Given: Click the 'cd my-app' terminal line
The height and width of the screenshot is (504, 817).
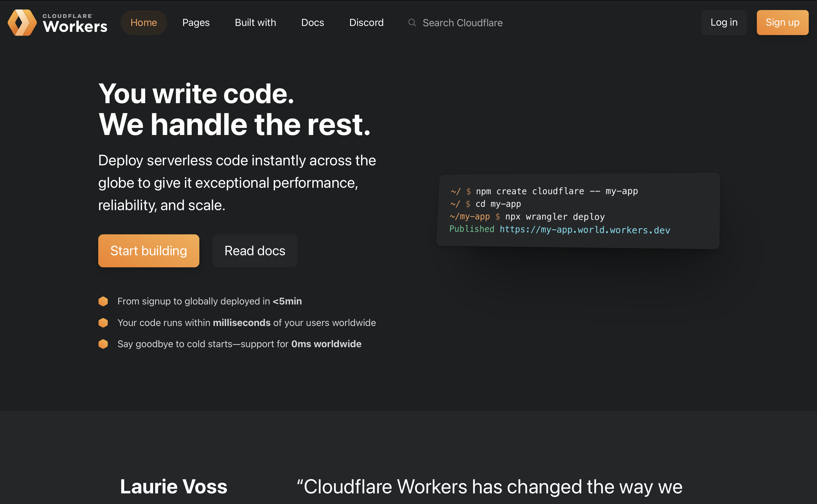Looking at the screenshot, I should (x=485, y=204).
